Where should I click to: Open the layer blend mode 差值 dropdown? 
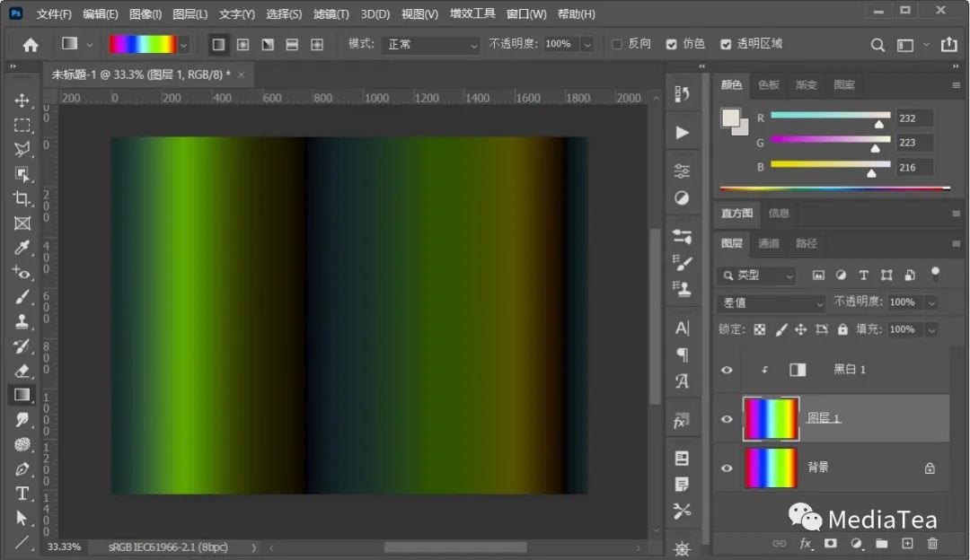coord(772,302)
